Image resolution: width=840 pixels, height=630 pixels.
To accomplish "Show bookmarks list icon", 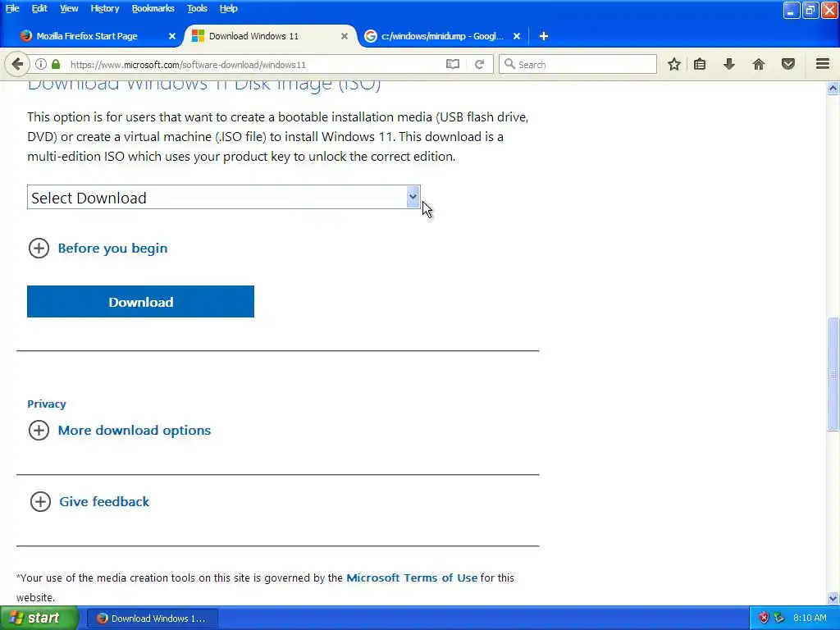I will tap(700, 64).
